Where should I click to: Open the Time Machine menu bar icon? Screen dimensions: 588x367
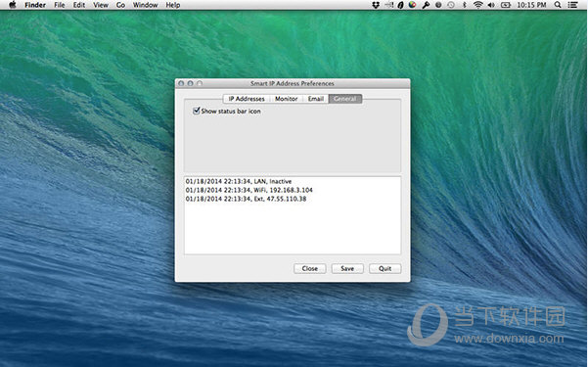pos(451,5)
